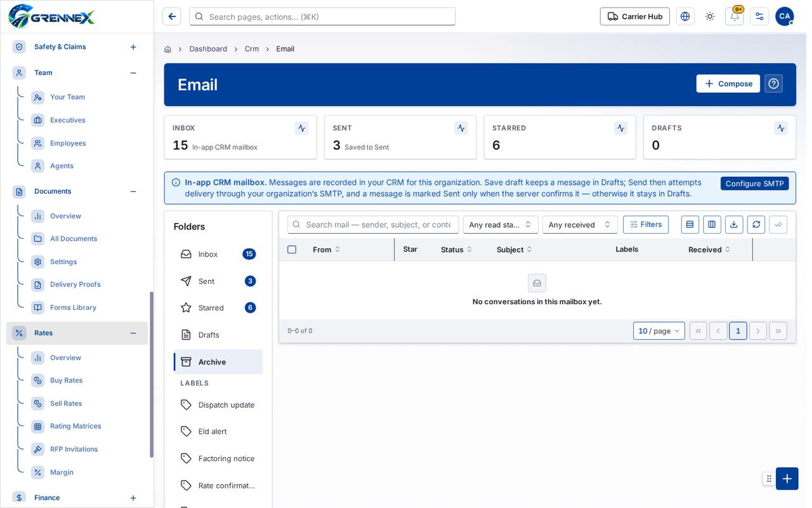Open notifications bell with 9+ badge
812x508 pixels.
pyautogui.click(x=735, y=17)
